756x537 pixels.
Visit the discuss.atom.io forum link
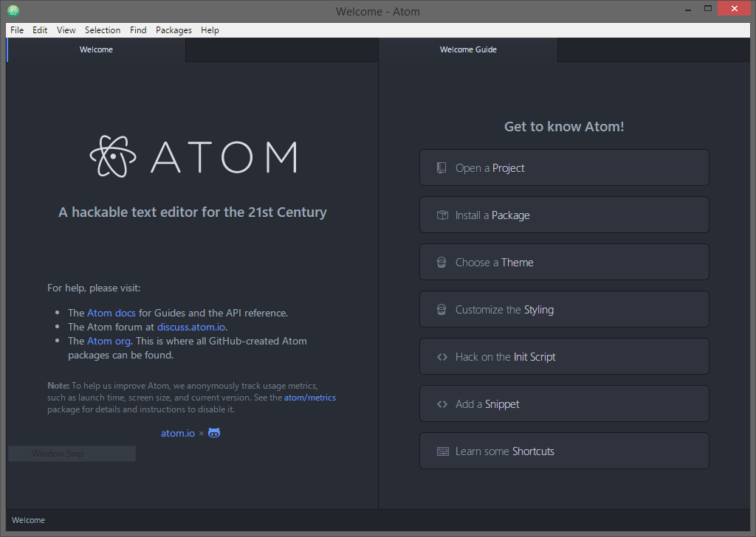190,327
